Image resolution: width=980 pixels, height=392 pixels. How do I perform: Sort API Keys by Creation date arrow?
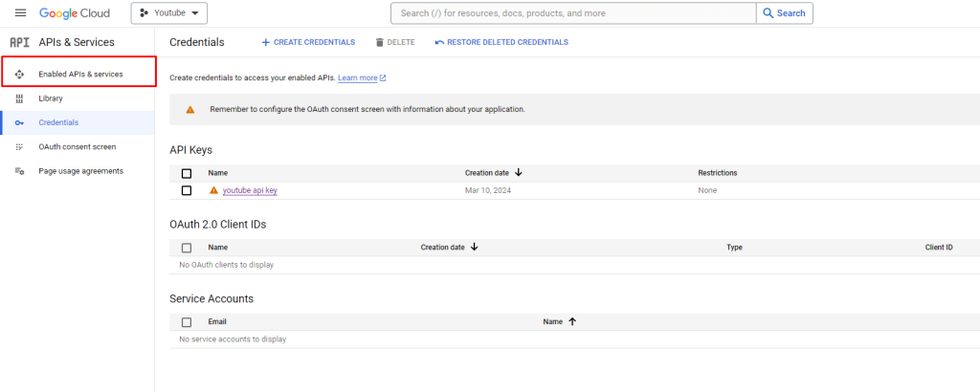point(518,173)
